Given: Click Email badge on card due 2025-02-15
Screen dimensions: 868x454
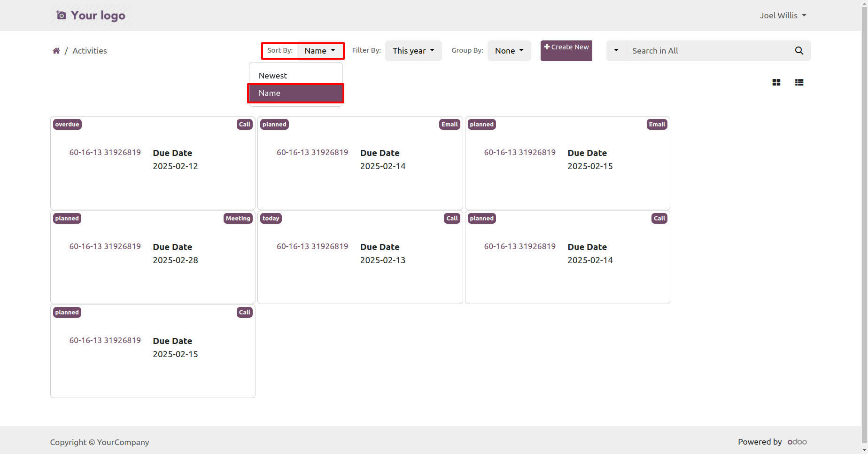Looking at the screenshot, I should pyautogui.click(x=657, y=125).
